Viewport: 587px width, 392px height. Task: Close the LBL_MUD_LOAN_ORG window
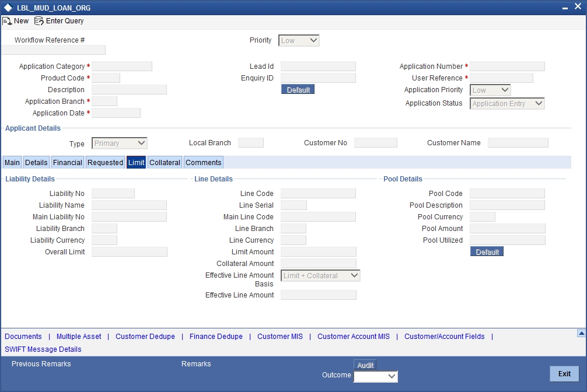point(578,7)
